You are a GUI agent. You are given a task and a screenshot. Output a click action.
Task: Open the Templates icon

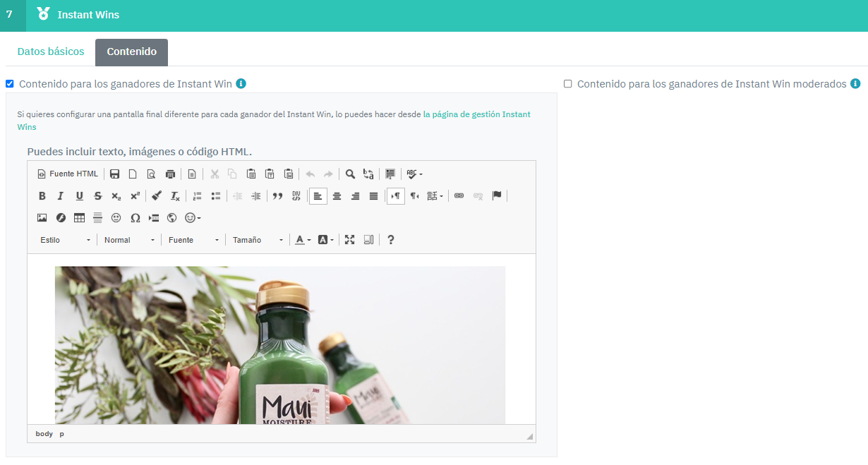[191, 174]
